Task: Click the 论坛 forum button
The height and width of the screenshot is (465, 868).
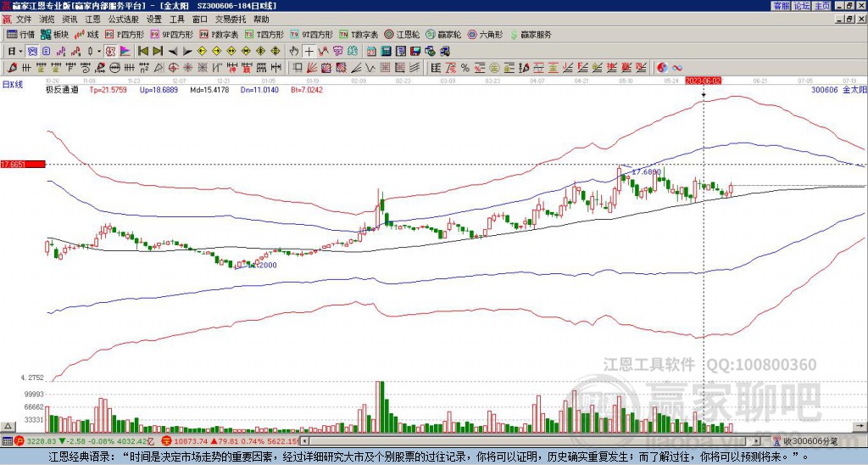Action: [x=801, y=6]
